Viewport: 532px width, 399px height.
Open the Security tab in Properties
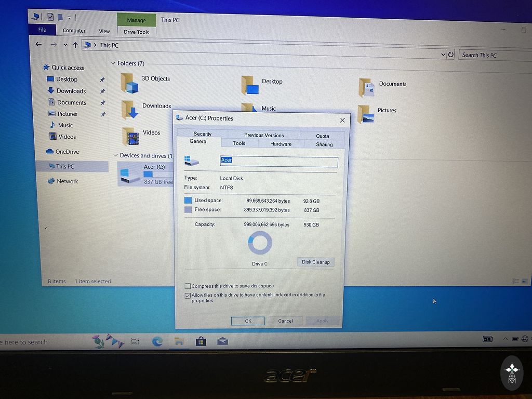click(x=202, y=134)
